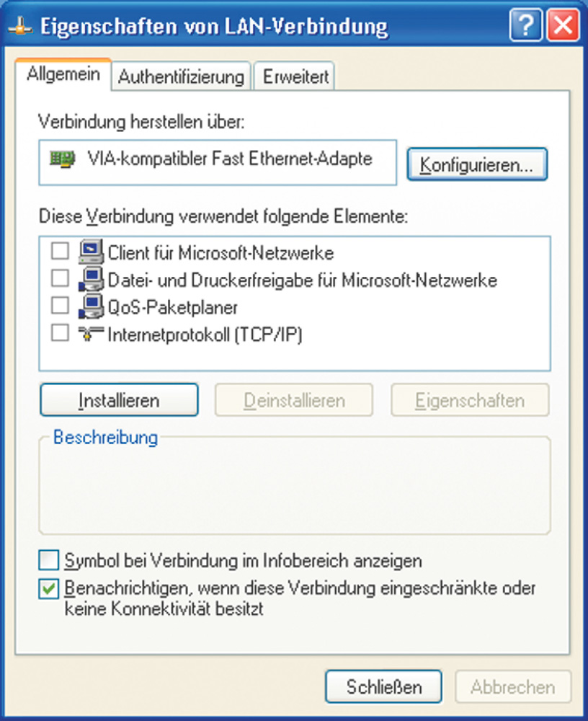Click the QoS-Paketplaner icon
Viewport: 588px width, 721px height.
tap(91, 306)
